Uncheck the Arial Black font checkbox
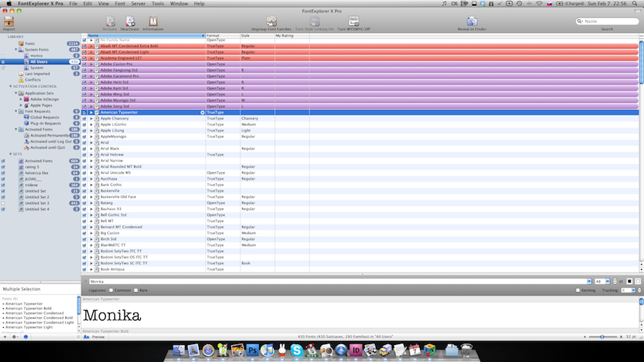The image size is (644, 362). click(x=84, y=149)
